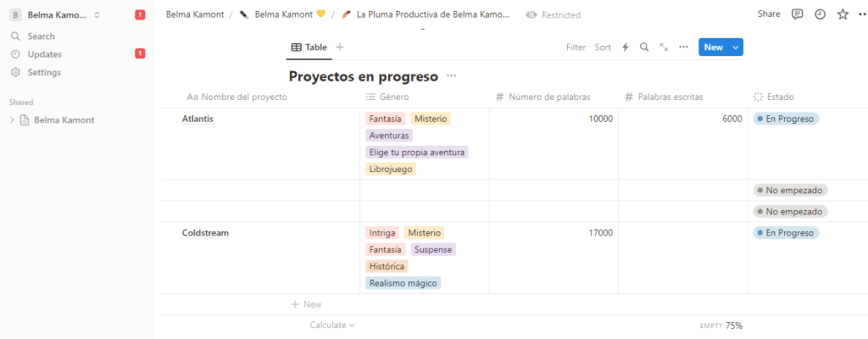Click the Share button
This screenshot has height=339, width=868.
pyautogui.click(x=769, y=14)
